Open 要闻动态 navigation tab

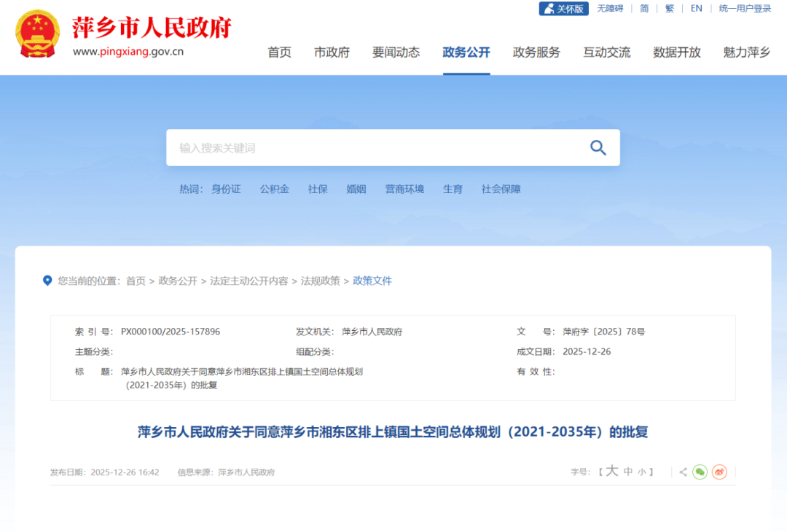tap(396, 52)
